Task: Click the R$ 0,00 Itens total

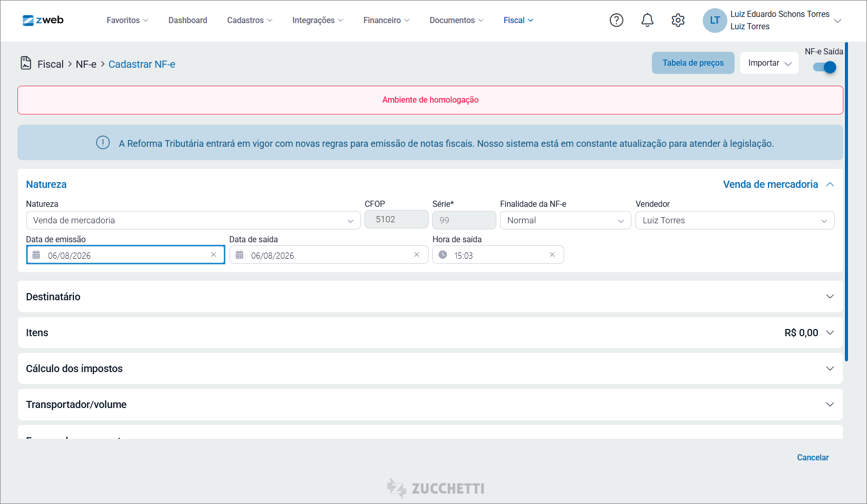Action: pyautogui.click(x=801, y=333)
